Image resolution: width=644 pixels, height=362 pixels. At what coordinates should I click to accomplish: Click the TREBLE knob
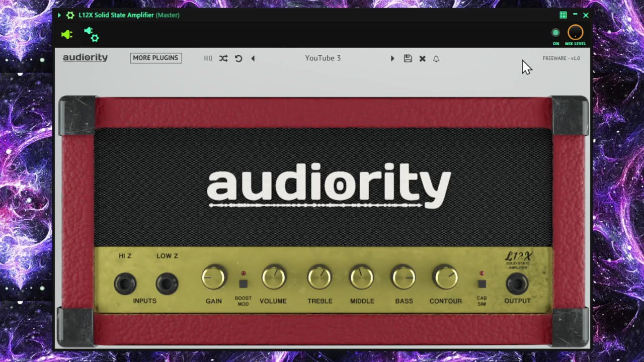tap(320, 278)
